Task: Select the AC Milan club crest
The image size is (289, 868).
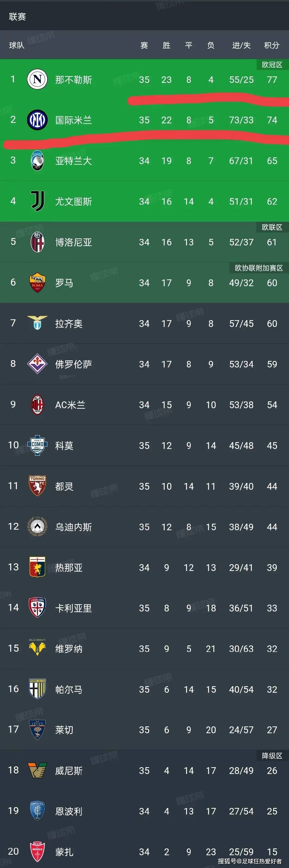Action: tap(37, 404)
